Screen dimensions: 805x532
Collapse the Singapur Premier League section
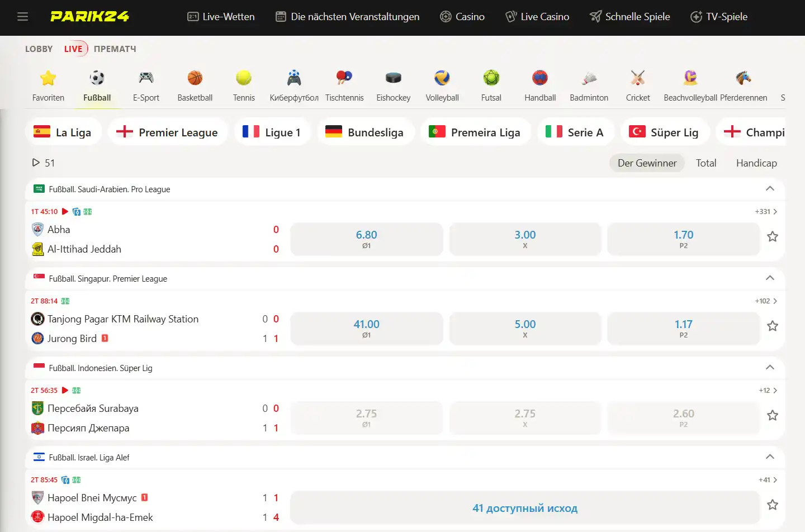click(x=770, y=278)
